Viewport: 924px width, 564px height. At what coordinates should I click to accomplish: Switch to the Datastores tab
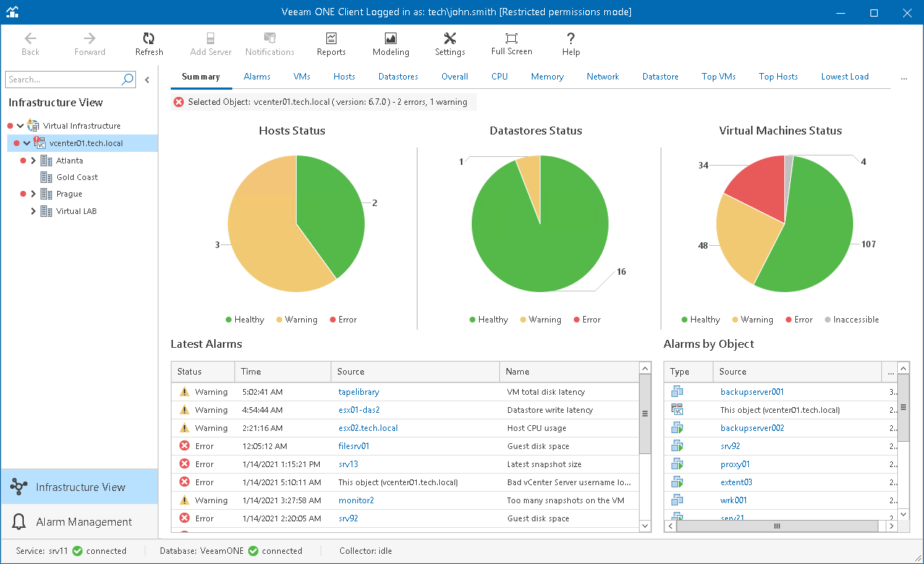coord(398,77)
